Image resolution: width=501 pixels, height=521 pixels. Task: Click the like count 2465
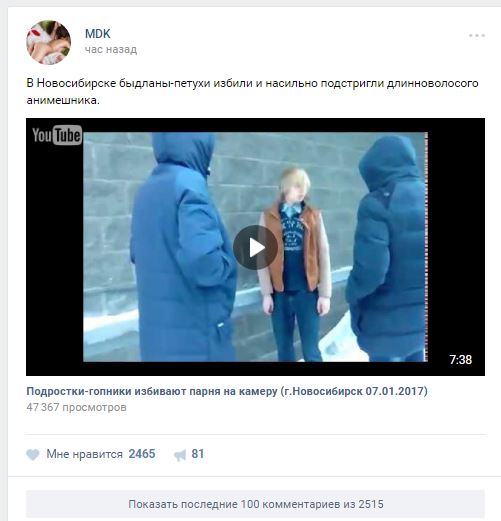coord(142,454)
